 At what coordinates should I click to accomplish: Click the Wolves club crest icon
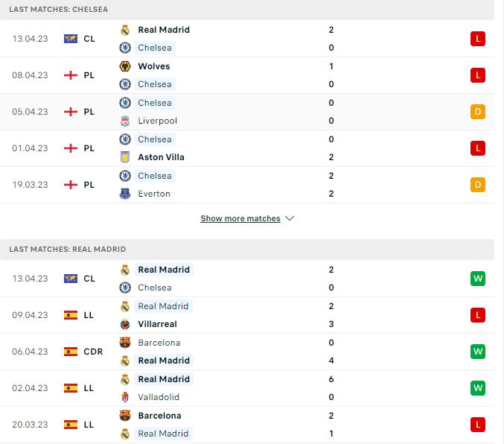pos(125,66)
